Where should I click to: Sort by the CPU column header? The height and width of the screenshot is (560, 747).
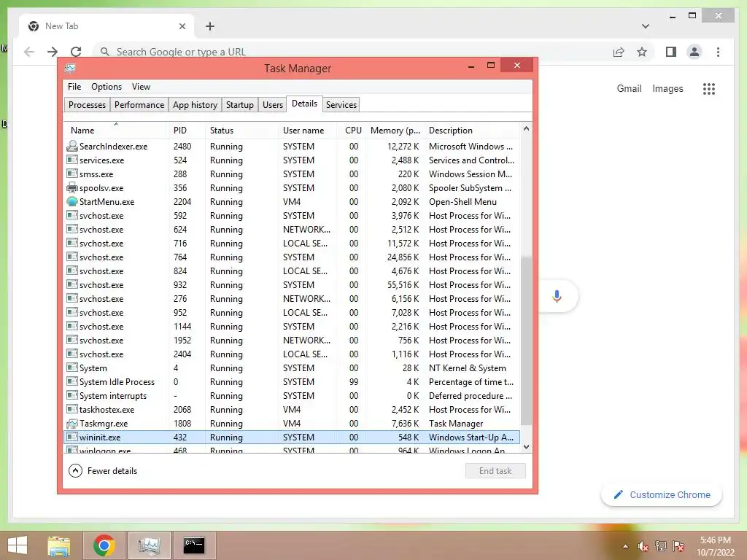pos(352,130)
